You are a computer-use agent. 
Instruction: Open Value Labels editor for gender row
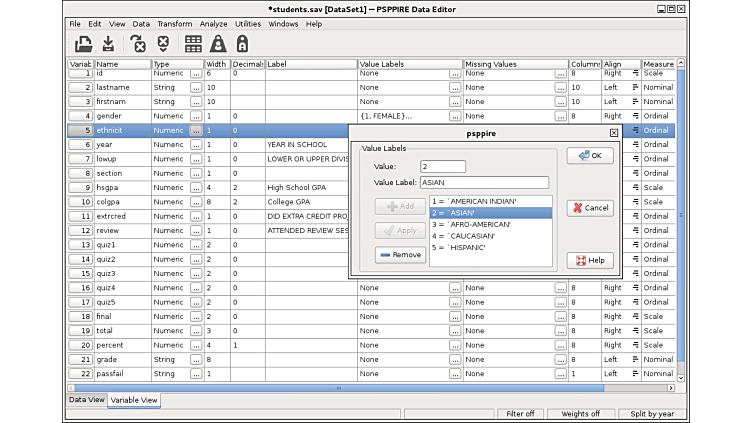[455, 116]
